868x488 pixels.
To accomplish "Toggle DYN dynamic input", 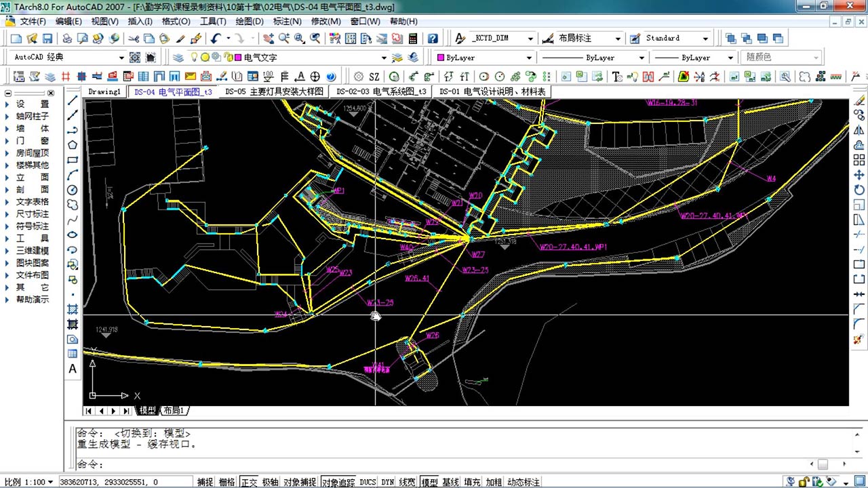I will pyautogui.click(x=387, y=482).
